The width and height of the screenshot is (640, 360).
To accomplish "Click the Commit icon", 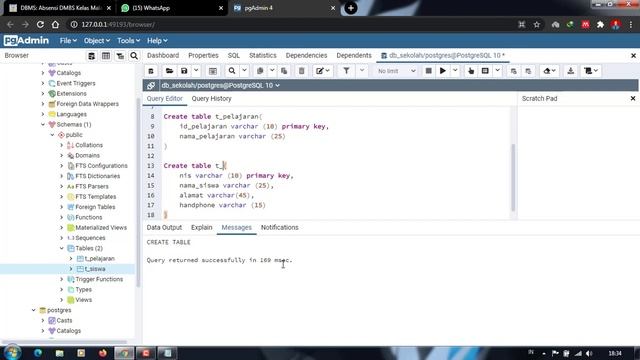I will (513, 71).
